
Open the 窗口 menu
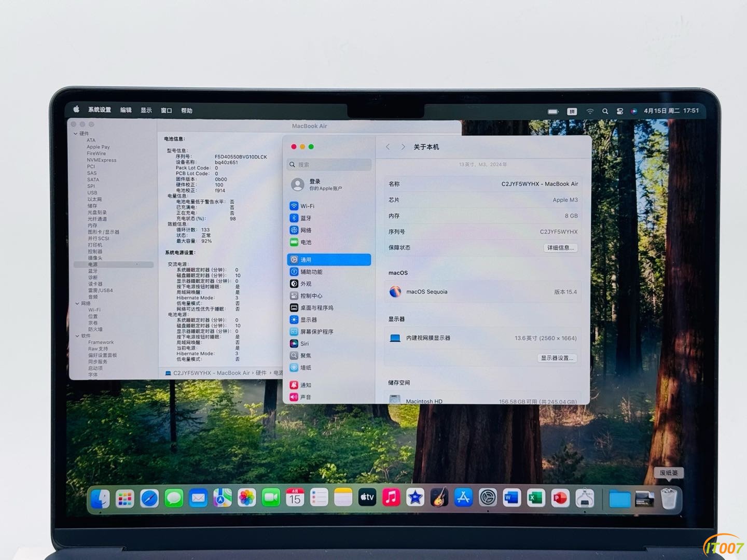[167, 110]
